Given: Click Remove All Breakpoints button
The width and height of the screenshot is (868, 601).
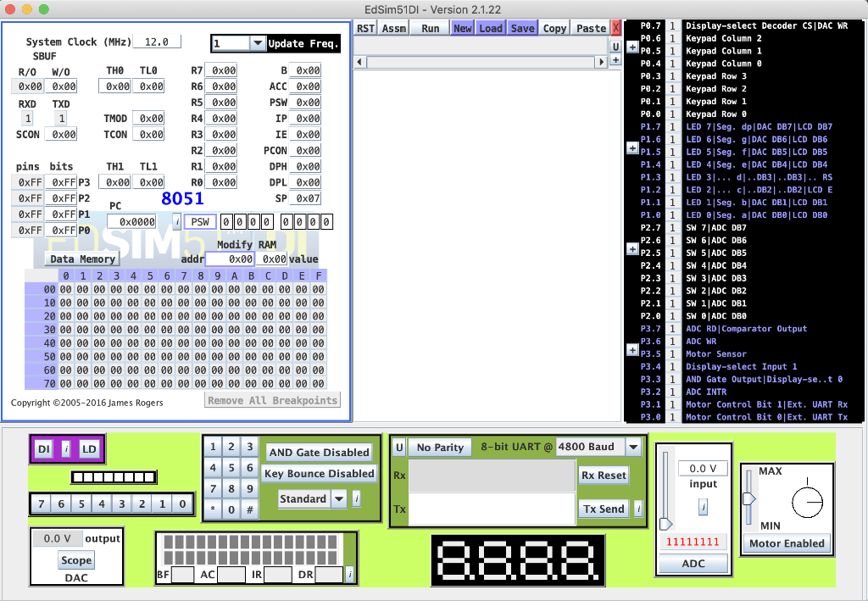Looking at the screenshot, I should point(272,400).
